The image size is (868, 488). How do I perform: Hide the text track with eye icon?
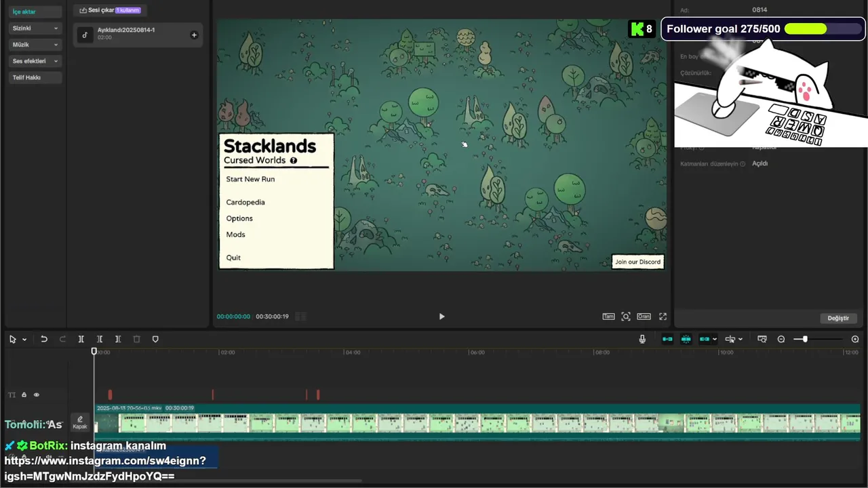37,394
